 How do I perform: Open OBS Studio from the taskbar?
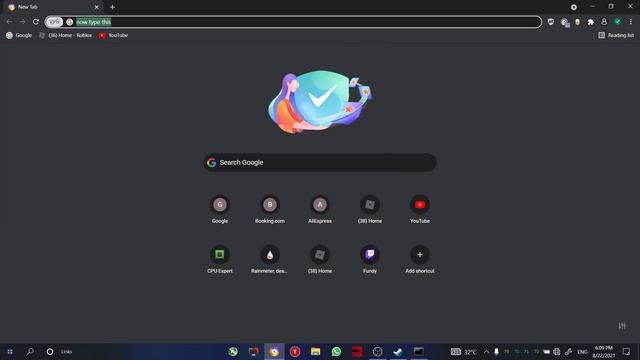pos(378,351)
